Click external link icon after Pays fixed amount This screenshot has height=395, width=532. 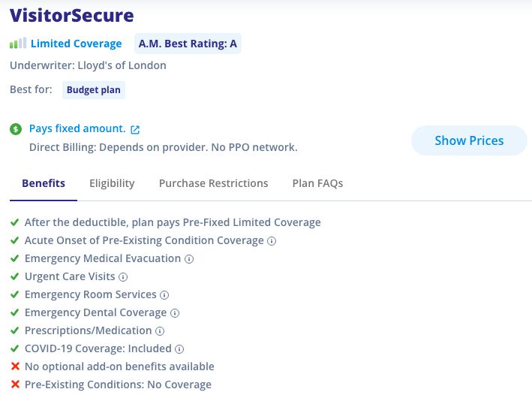pyautogui.click(x=135, y=129)
